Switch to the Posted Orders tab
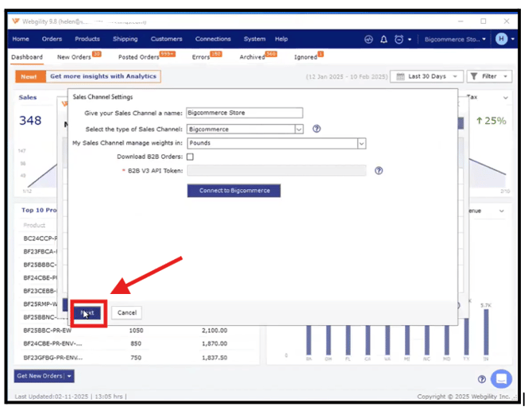 [138, 57]
